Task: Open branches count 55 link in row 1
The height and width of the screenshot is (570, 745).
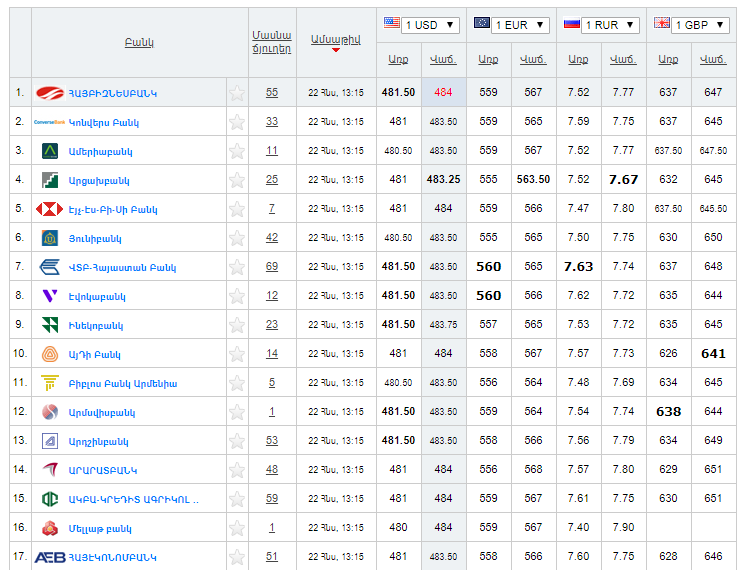Action: click(x=272, y=93)
